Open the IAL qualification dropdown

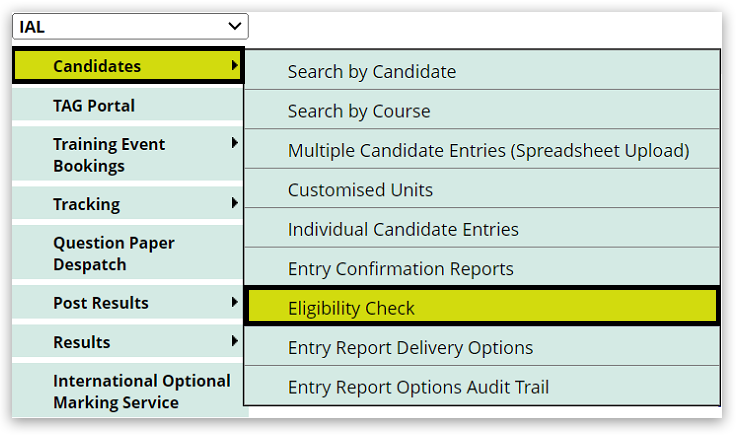point(130,27)
